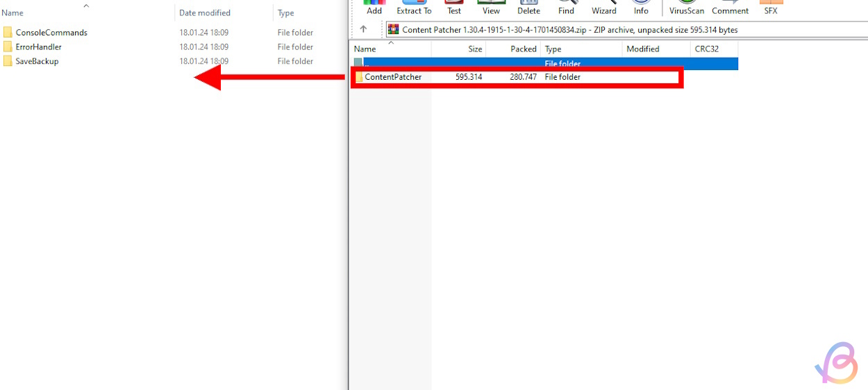This screenshot has width=868, height=390.
Task: Create SFX archive via toolbar
Action: click(771, 7)
